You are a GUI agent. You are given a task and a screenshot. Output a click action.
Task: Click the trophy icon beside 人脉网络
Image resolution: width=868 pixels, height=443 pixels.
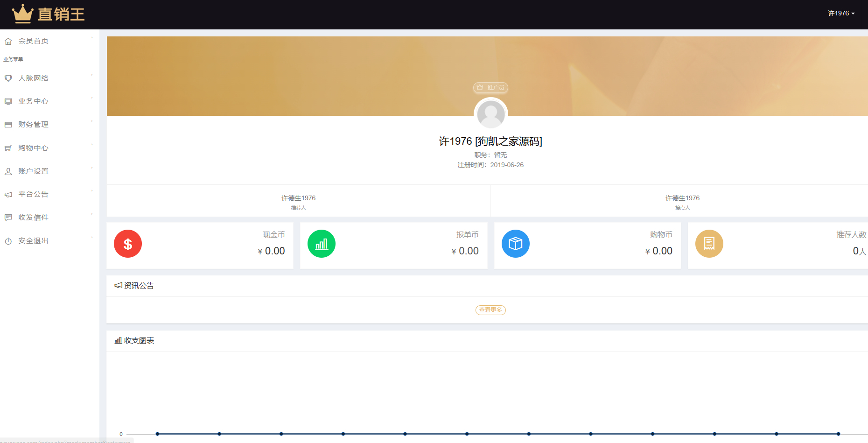[x=8, y=78]
